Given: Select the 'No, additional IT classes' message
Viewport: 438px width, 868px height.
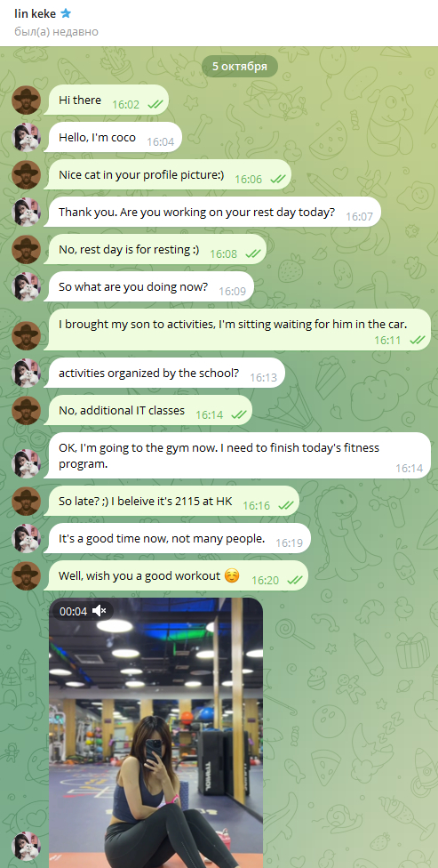Looking at the screenshot, I should click(x=147, y=411).
